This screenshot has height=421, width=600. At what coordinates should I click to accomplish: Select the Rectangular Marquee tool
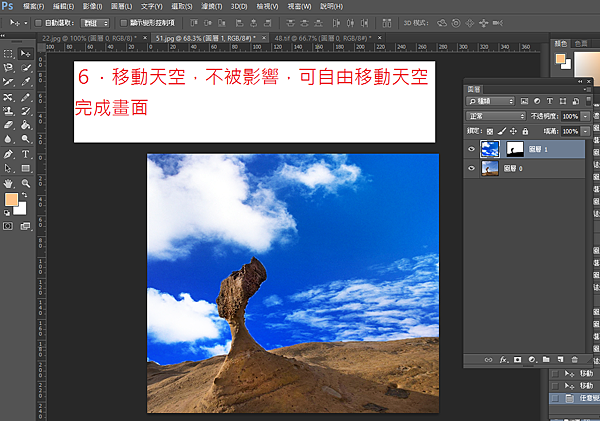click(x=8, y=54)
